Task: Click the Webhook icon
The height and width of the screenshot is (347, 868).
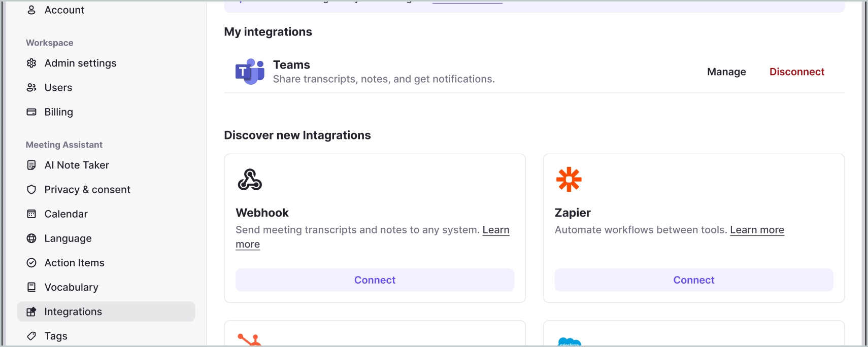Action: coord(250,180)
